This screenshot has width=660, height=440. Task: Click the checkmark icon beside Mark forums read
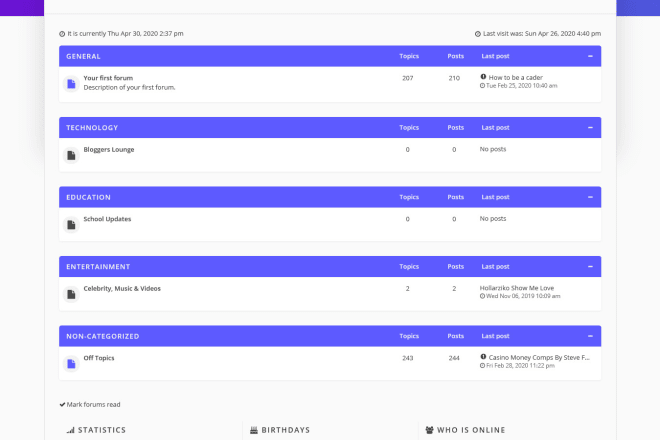pos(62,405)
